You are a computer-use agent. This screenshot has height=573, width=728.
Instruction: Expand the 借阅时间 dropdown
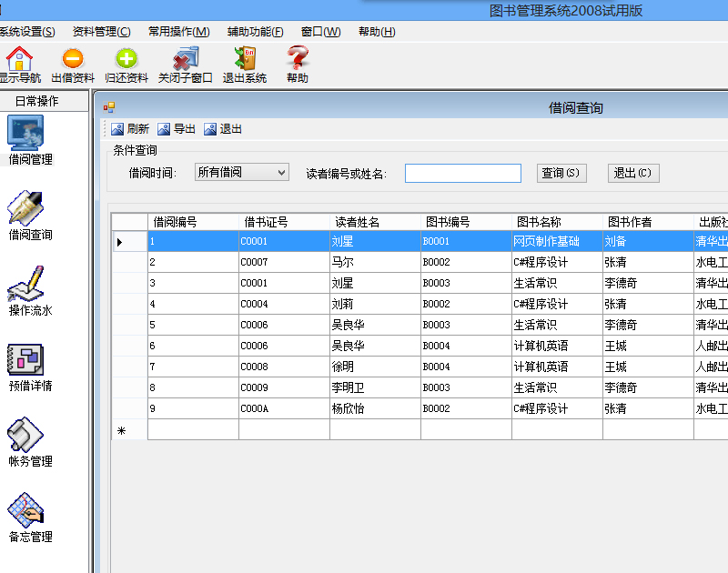point(280,172)
